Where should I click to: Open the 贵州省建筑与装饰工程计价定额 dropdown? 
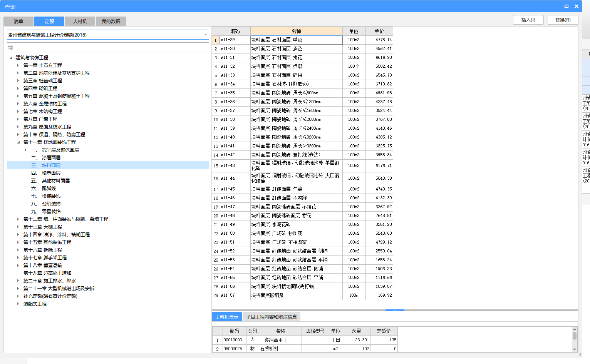pyautogui.click(x=206, y=35)
